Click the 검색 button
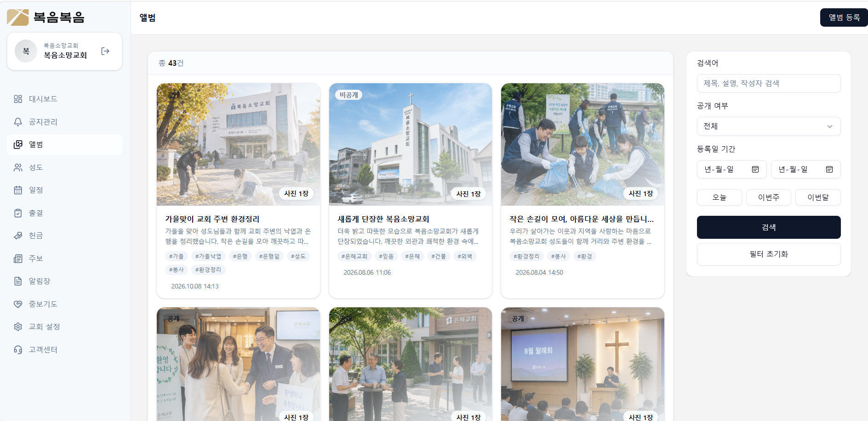The width and height of the screenshot is (868, 421). tap(769, 227)
